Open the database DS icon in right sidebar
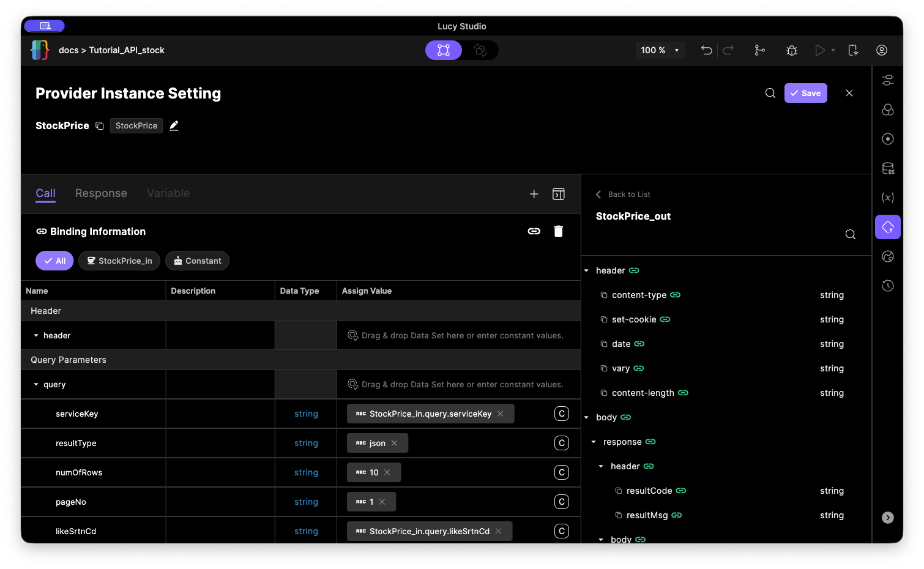The width and height of the screenshot is (924, 569). coord(888,168)
